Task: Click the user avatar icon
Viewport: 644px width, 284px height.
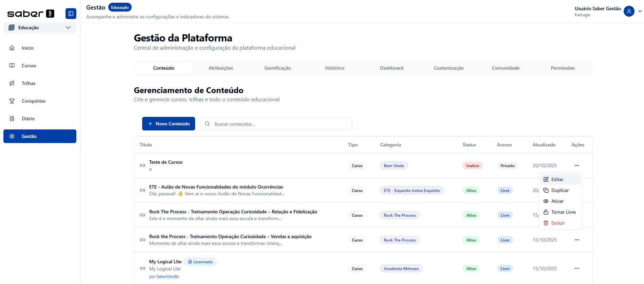Action: click(x=629, y=11)
